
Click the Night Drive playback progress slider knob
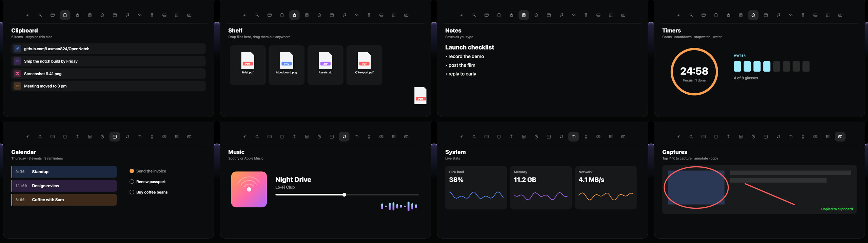[x=344, y=195]
